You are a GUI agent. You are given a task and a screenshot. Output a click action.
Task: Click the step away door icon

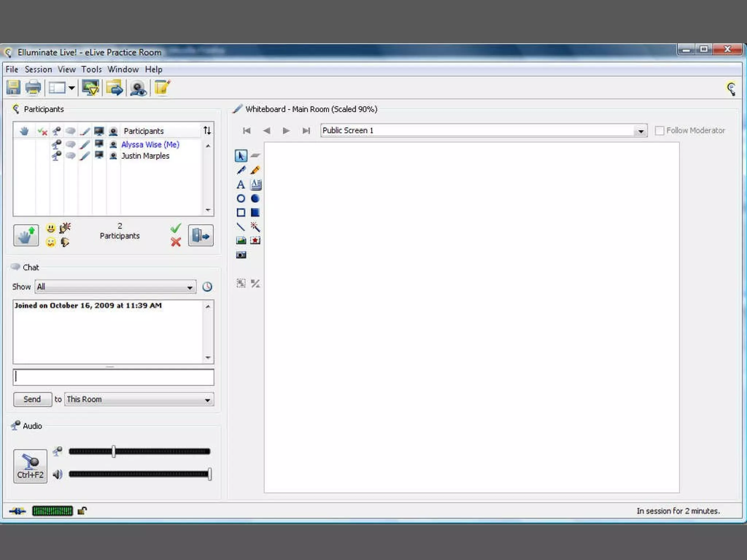pyautogui.click(x=201, y=235)
